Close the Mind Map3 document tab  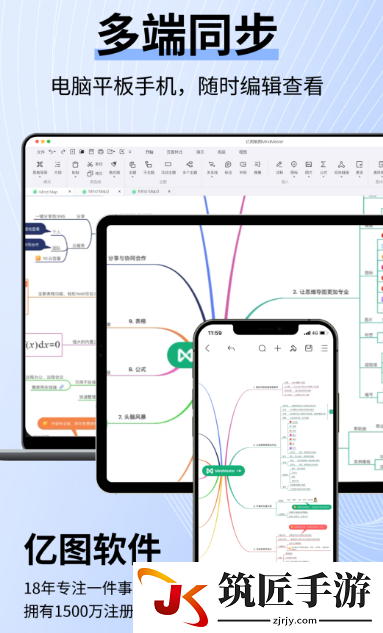coord(169,191)
